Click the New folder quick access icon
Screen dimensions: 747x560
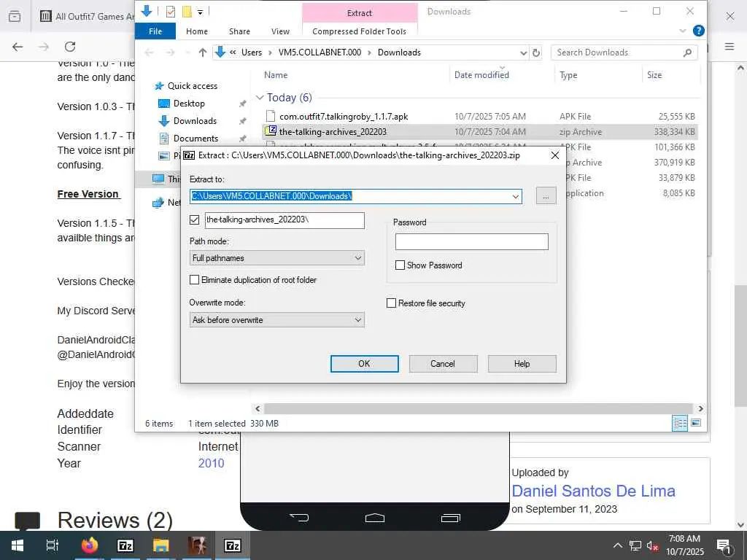(x=187, y=12)
